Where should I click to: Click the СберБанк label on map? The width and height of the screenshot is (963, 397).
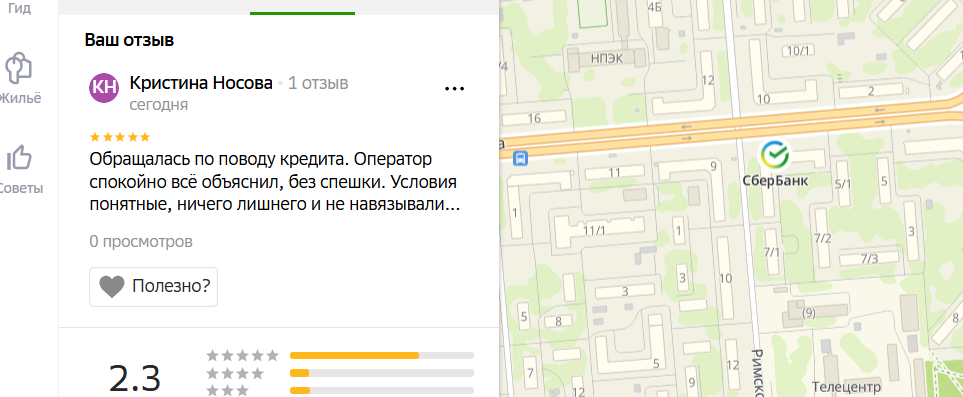(775, 182)
